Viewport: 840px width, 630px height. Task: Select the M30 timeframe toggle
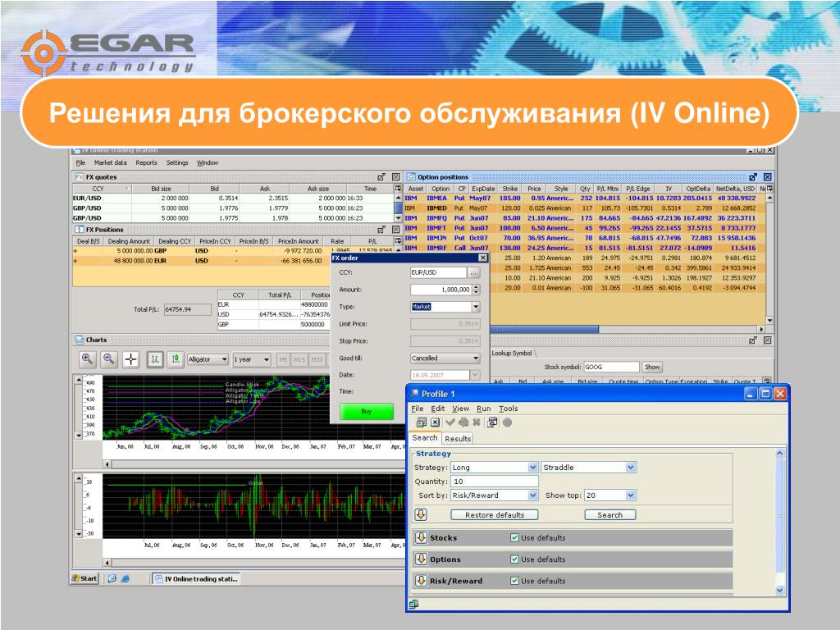pyautogui.click(x=317, y=359)
